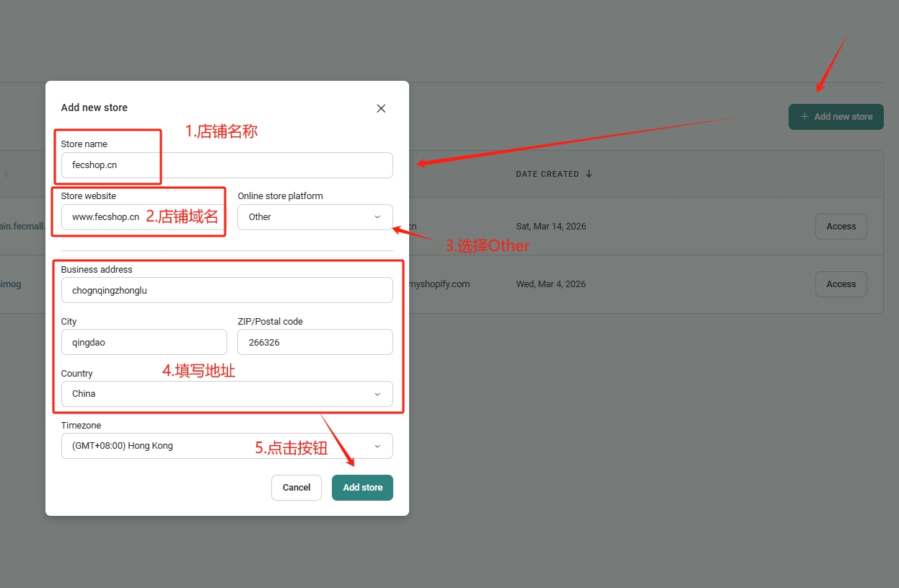Open the fecmall store link in first row
This screenshot has height=588, width=899.
pyautogui.click(x=22, y=227)
